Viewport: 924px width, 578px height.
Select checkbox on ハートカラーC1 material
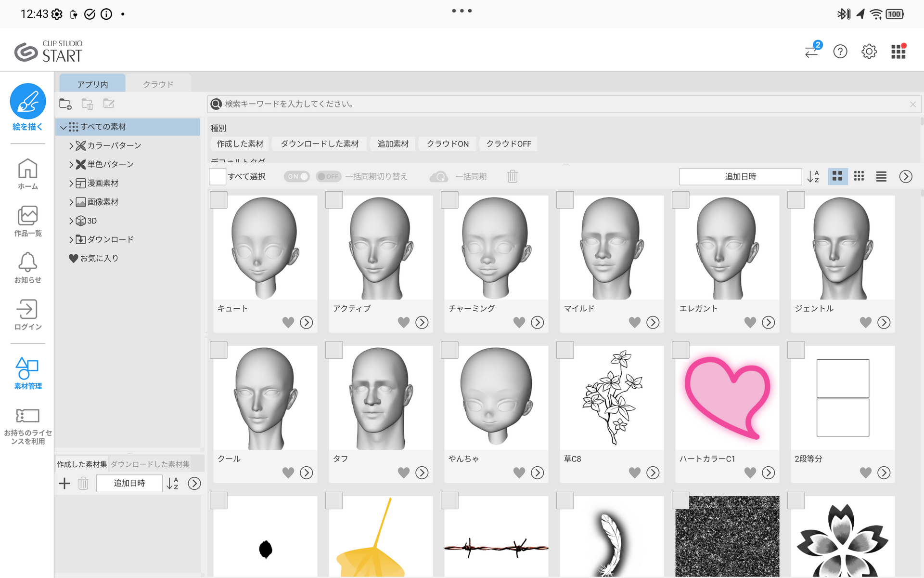[680, 350]
